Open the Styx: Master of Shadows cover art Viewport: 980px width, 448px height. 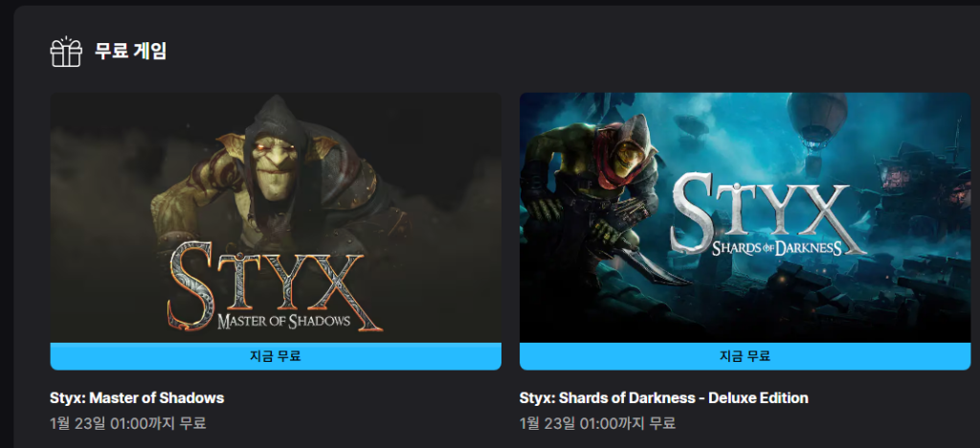click(x=276, y=217)
